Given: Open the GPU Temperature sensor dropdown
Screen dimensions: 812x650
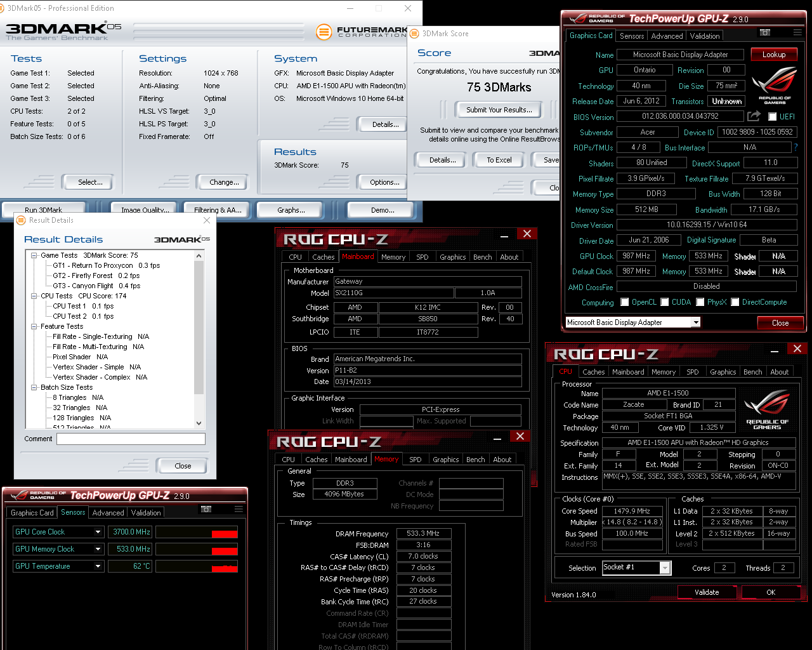Looking at the screenshot, I should pos(98,566).
